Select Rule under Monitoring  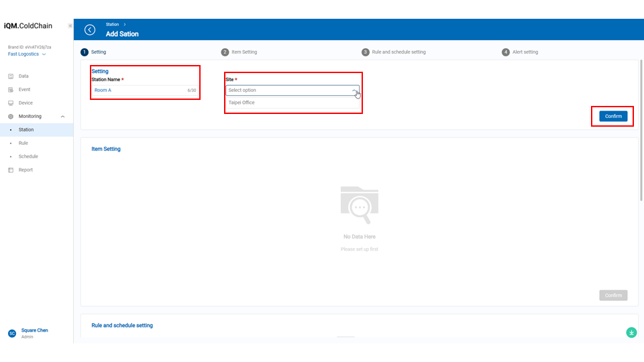click(x=23, y=143)
